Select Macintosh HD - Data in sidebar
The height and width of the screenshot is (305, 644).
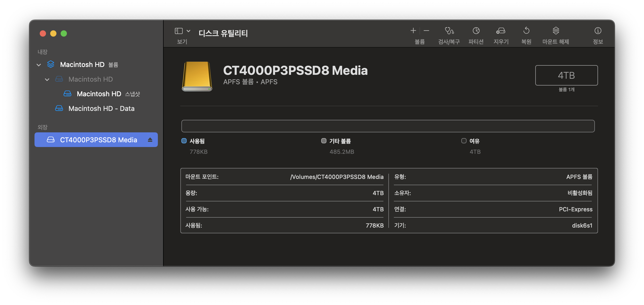[101, 109]
